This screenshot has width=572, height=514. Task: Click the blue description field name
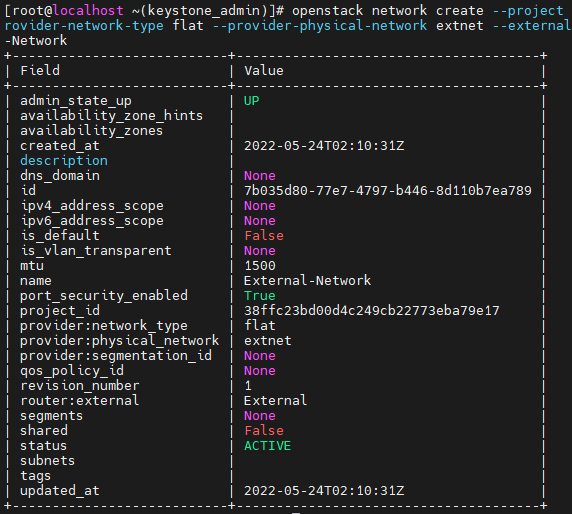coord(64,161)
